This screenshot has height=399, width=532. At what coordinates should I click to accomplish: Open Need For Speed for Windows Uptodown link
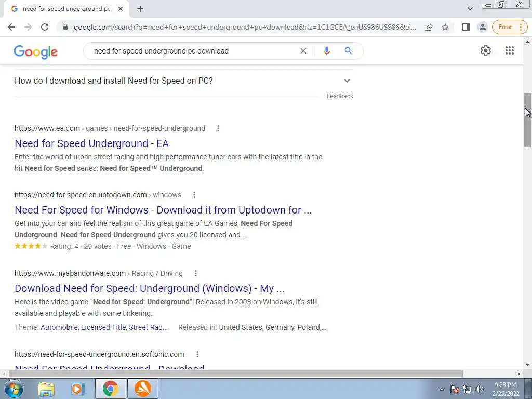click(x=163, y=210)
